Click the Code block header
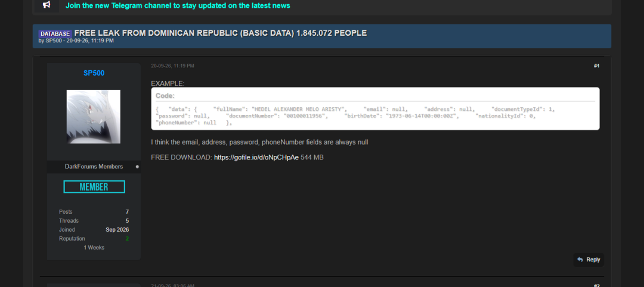The image size is (644, 287). (x=165, y=95)
